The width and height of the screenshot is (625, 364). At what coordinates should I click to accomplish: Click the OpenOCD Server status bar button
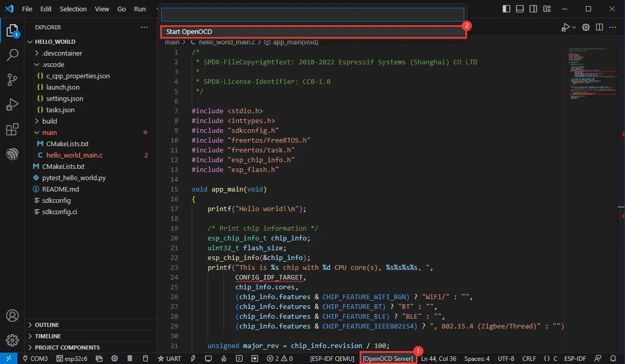click(388, 358)
